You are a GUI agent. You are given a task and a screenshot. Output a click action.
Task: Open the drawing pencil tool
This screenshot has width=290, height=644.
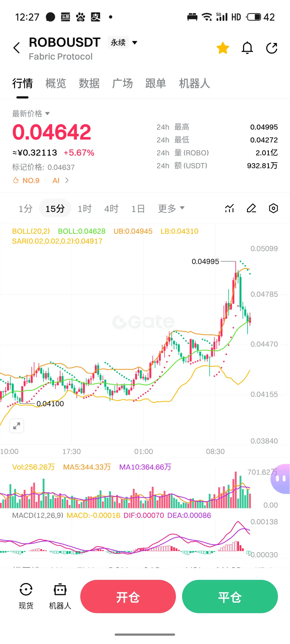(x=251, y=208)
